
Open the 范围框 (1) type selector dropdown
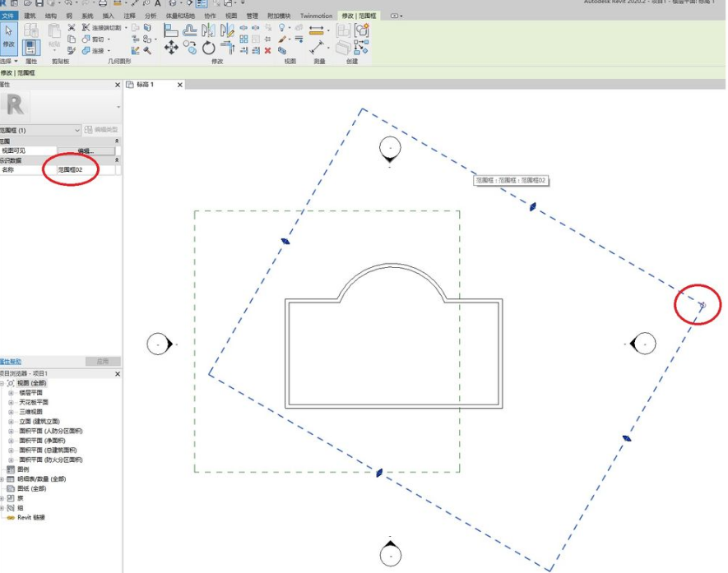coord(77,130)
